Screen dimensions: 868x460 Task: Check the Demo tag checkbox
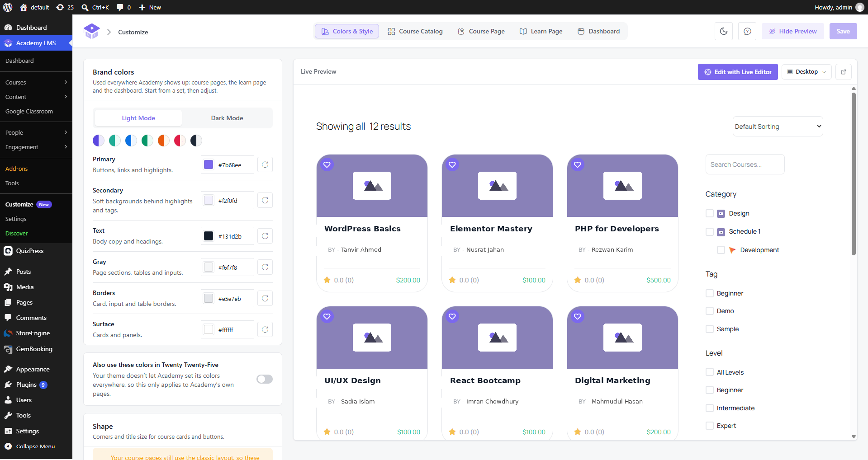coord(710,311)
